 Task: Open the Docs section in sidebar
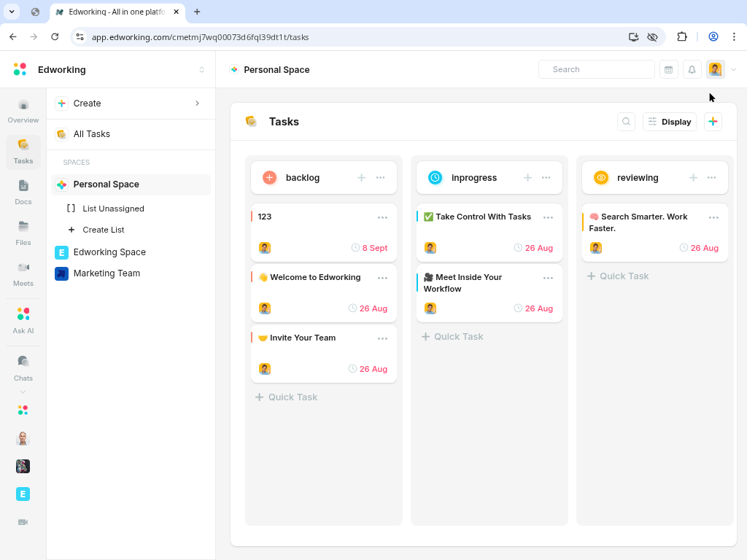click(x=23, y=192)
